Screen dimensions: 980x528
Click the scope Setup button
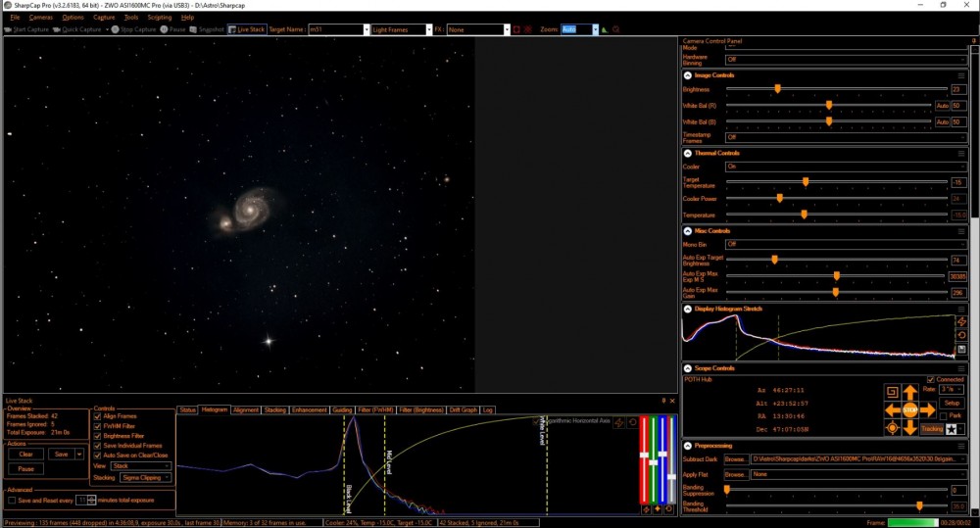[x=952, y=403]
